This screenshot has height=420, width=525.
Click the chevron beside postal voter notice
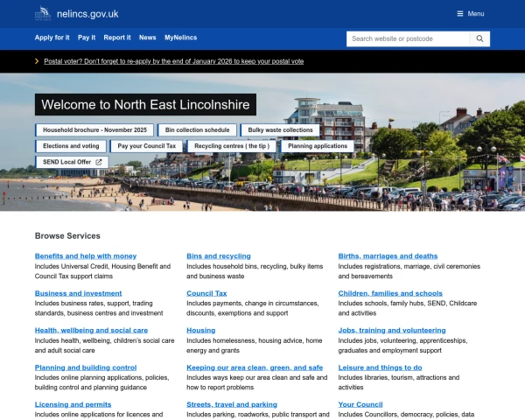tap(37, 61)
